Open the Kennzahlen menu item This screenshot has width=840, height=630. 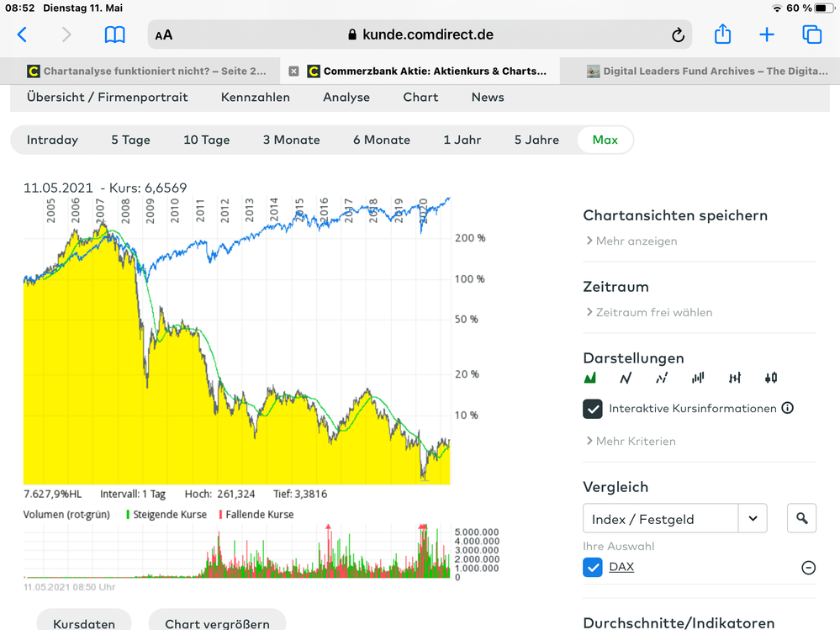[x=256, y=97]
